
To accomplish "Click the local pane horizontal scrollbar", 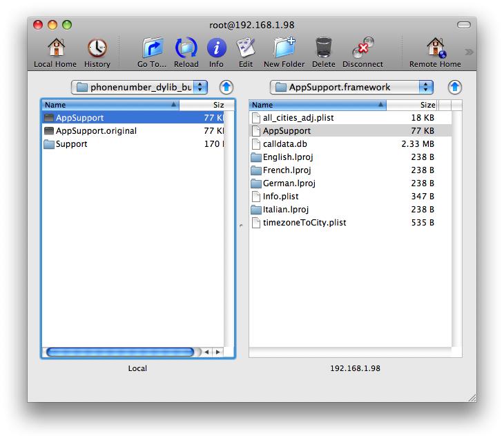I will coord(120,352).
